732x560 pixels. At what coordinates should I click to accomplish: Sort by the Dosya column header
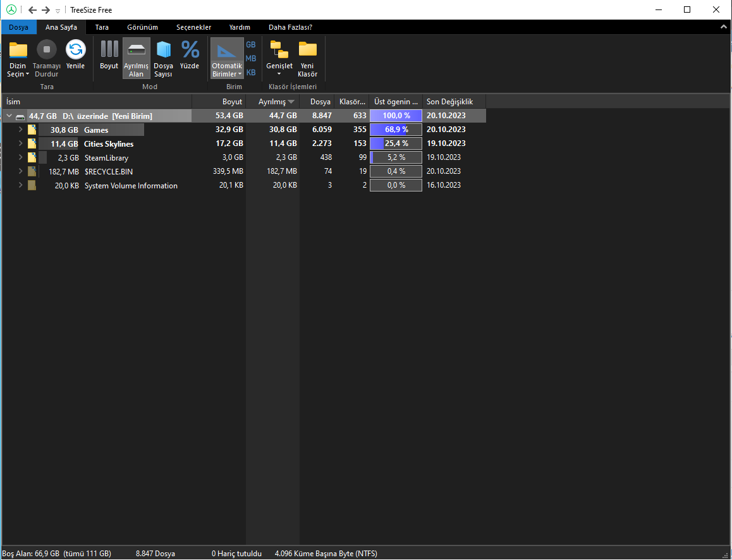pyautogui.click(x=317, y=102)
